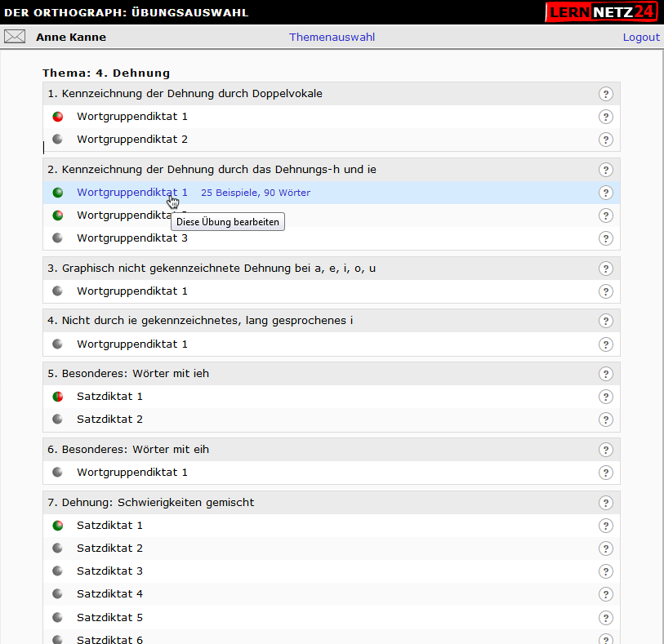Viewport: 664px width, 644px height.
Task: Click the Logout link
Action: 640,38
